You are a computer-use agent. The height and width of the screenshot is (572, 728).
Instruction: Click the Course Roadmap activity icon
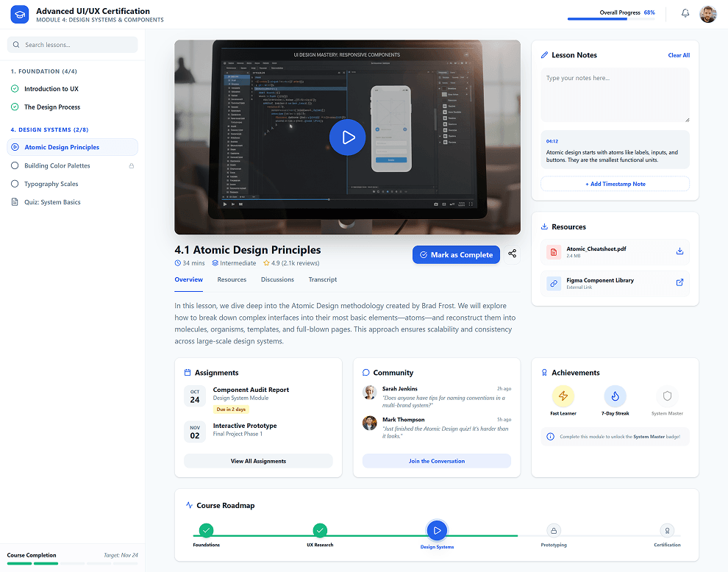[x=189, y=505]
